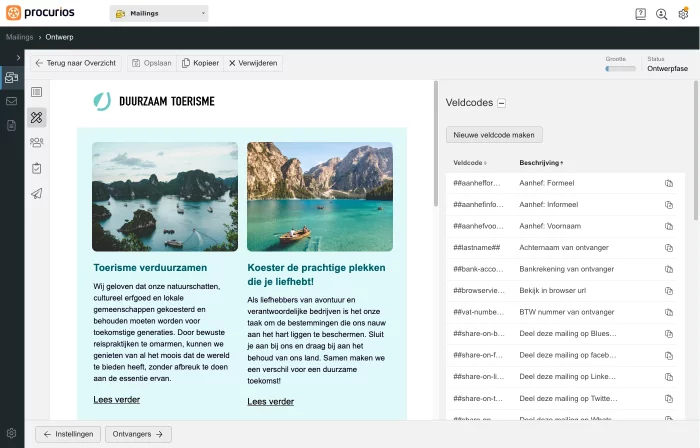Image resolution: width=700 pixels, height=448 pixels.
Task: Click the envelope icon in left navigation
Action: coord(11,101)
